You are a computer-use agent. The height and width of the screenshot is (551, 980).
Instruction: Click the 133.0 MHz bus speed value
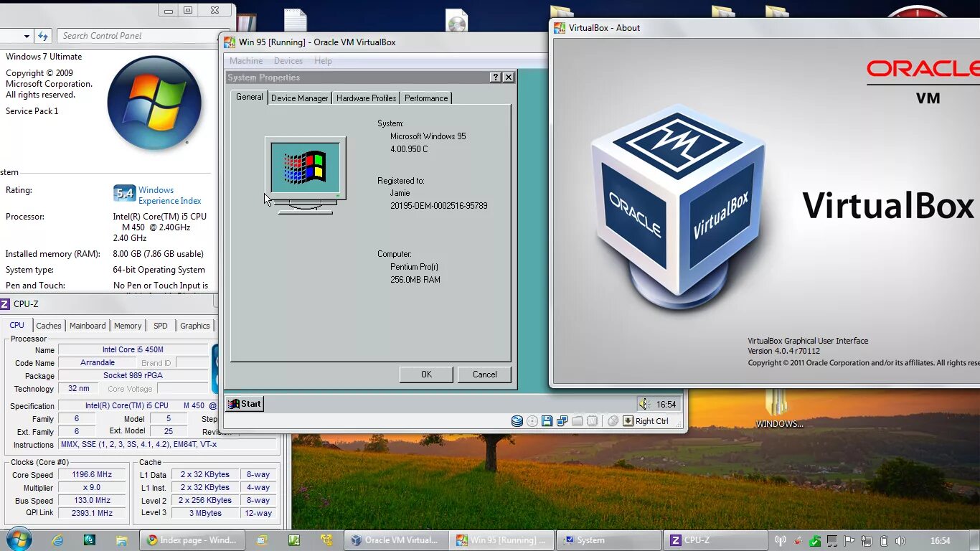(x=92, y=501)
